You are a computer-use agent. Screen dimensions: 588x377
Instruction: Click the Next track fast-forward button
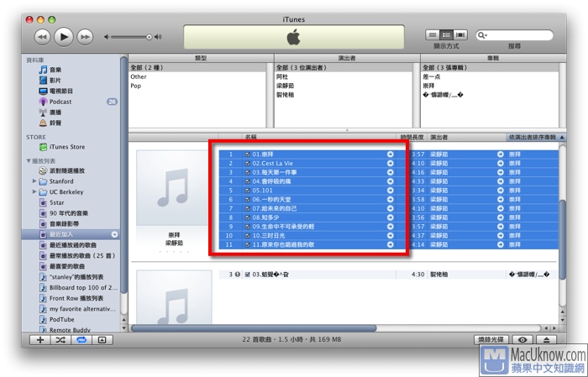point(85,37)
